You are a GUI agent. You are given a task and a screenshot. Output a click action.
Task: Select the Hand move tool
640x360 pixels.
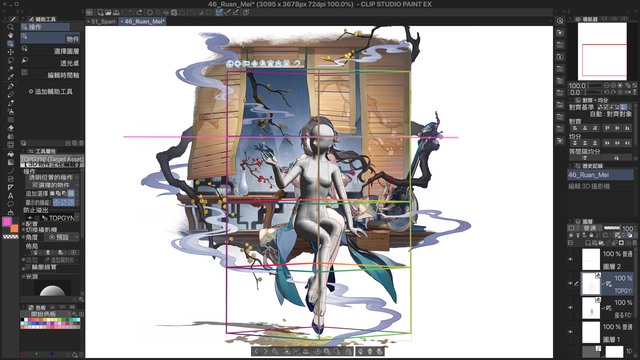point(11,35)
